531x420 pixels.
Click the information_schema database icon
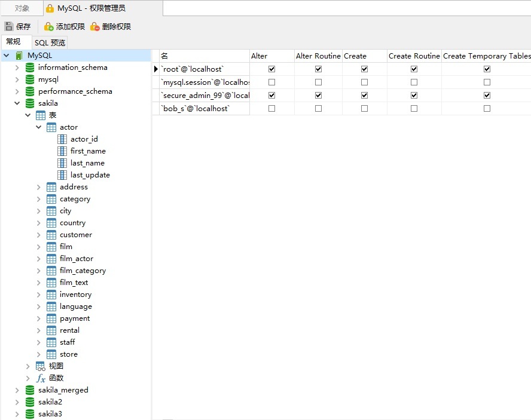tap(30, 68)
